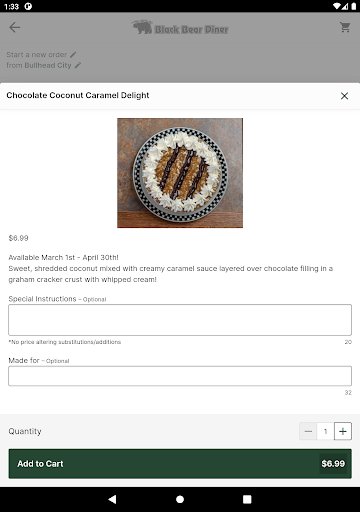Open the shopping cart icon

(x=345, y=27)
